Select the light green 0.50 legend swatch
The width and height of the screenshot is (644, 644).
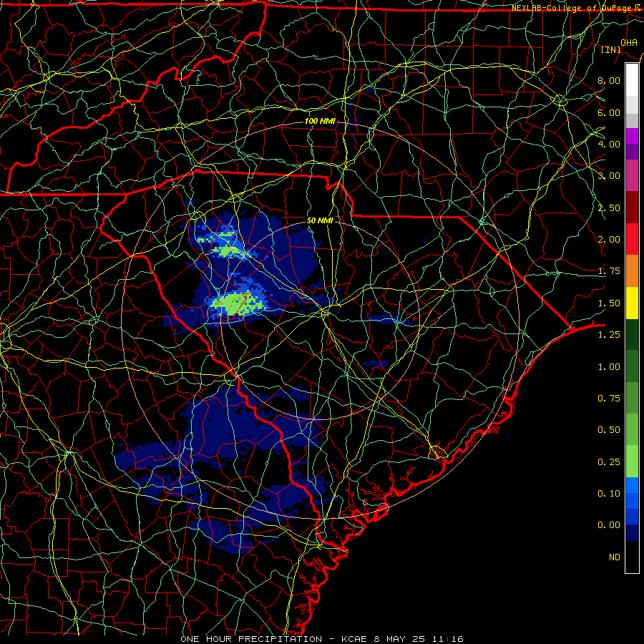pyautogui.click(x=632, y=430)
